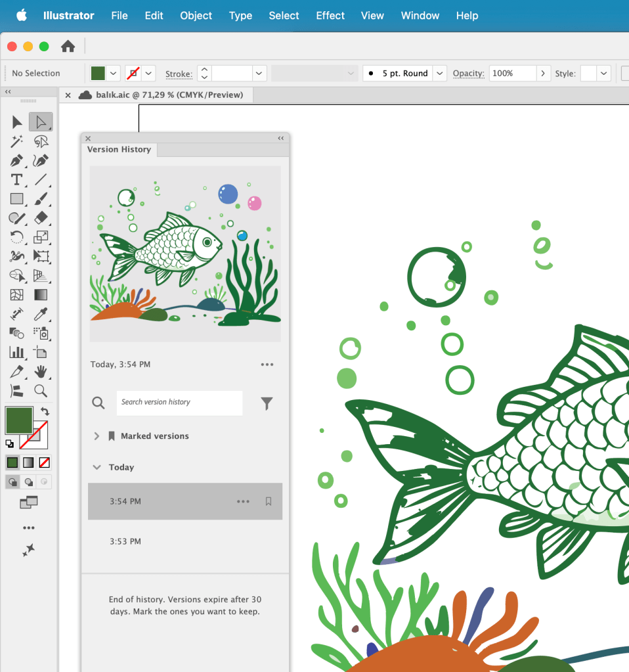
Task: Swap fill and stroke colors
Action: pyautogui.click(x=45, y=412)
